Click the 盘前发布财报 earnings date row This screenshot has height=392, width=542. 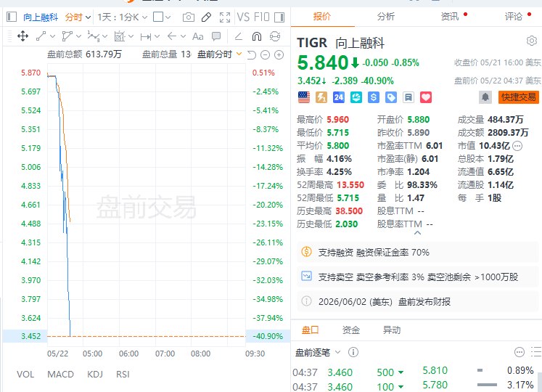(x=417, y=301)
